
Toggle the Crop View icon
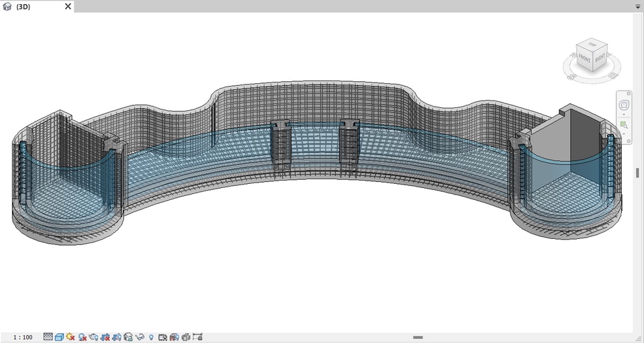point(105,337)
